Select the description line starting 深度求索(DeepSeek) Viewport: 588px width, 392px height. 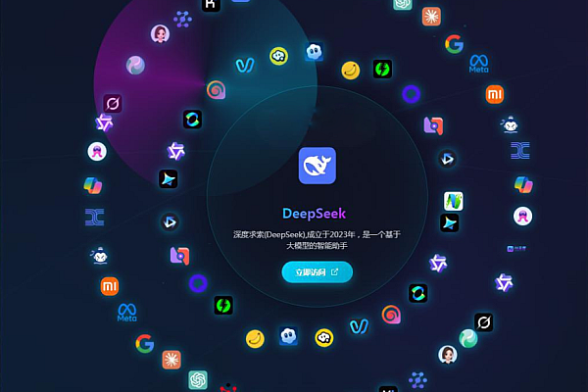point(317,235)
